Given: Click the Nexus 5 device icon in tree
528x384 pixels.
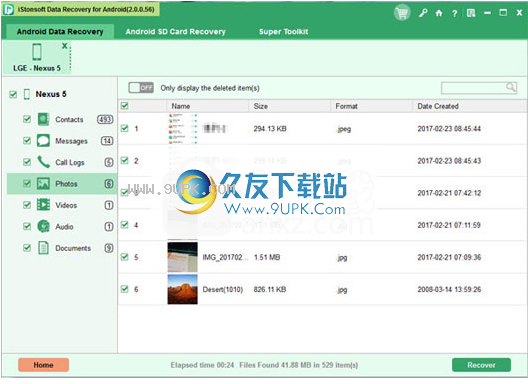Looking at the screenshot, I should pos(27,94).
